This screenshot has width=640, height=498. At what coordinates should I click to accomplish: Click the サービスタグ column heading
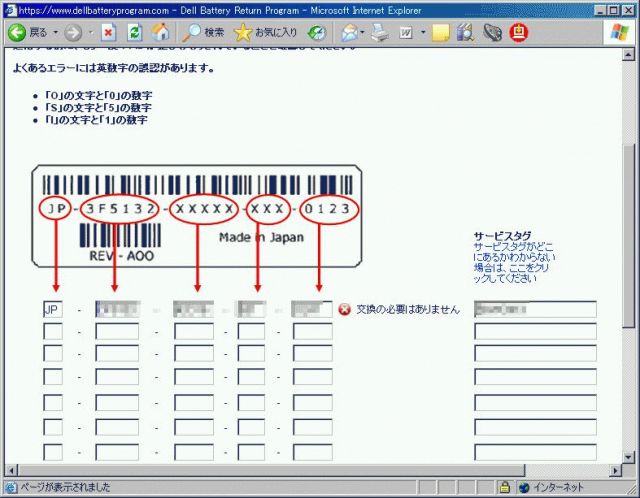[502, 236]
